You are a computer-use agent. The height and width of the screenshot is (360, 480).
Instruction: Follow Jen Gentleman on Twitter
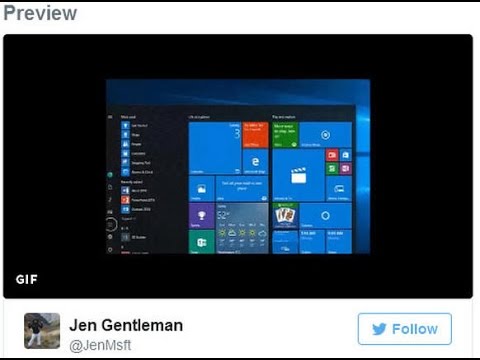point(405,329)
